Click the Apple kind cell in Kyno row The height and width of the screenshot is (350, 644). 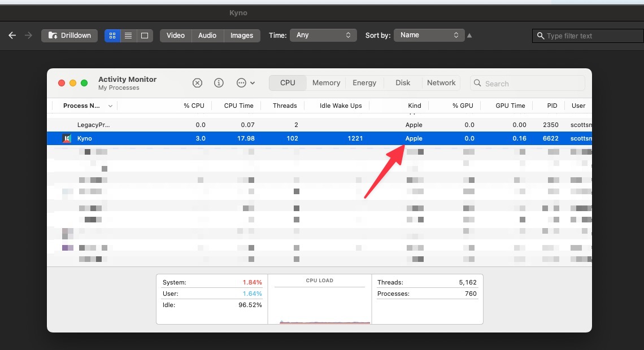414,138
